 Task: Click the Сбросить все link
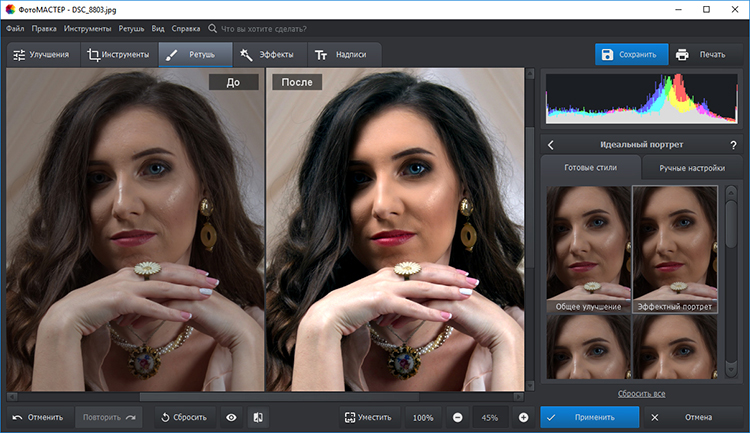tap(643, 394)
